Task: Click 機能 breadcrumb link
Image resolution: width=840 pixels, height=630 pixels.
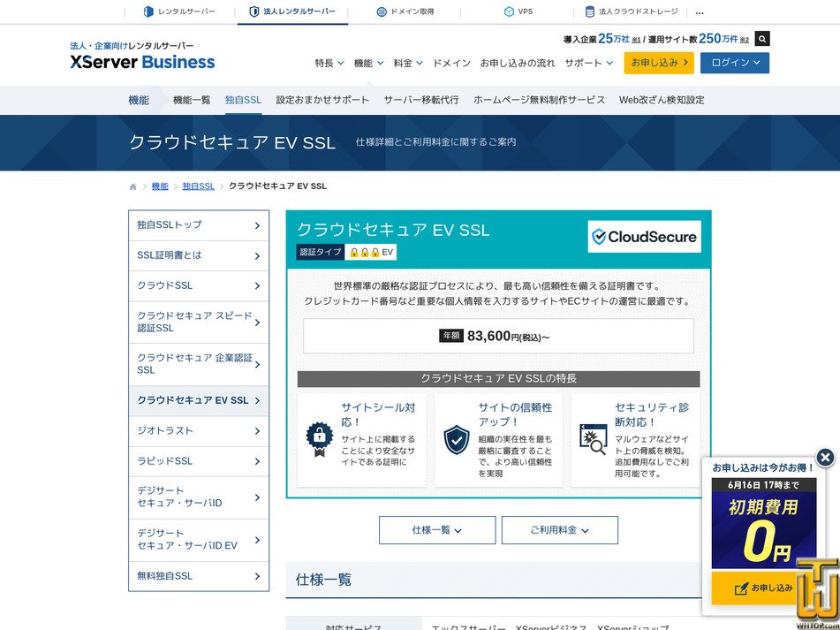Action: (160, 186)
